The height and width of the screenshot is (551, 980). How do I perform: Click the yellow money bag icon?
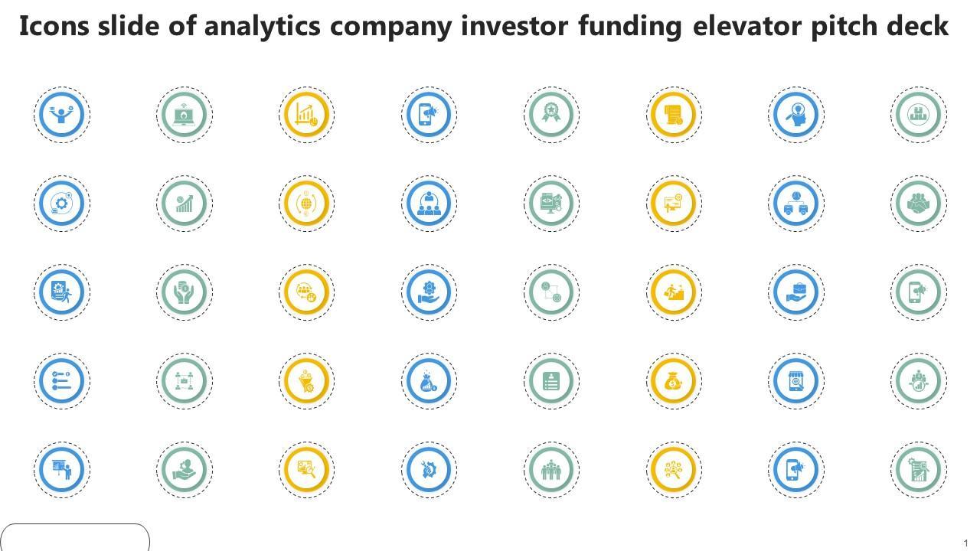tap(674, 380)
